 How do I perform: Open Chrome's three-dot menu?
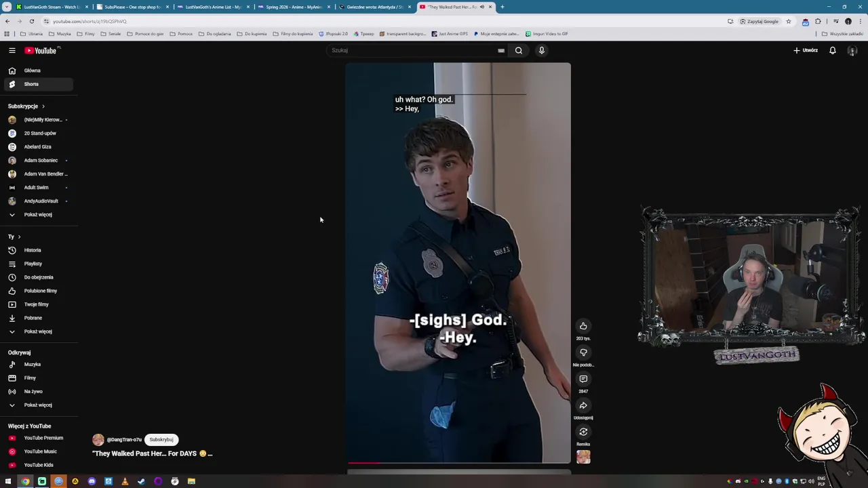coord(861,21)
